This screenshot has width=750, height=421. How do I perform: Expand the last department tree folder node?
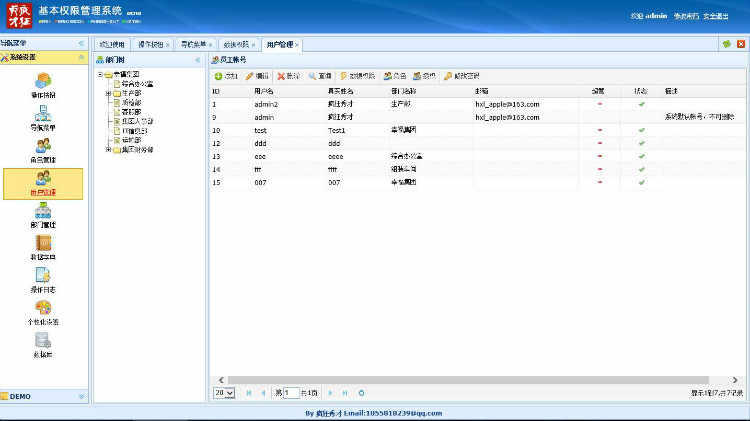tap(109, 150)
